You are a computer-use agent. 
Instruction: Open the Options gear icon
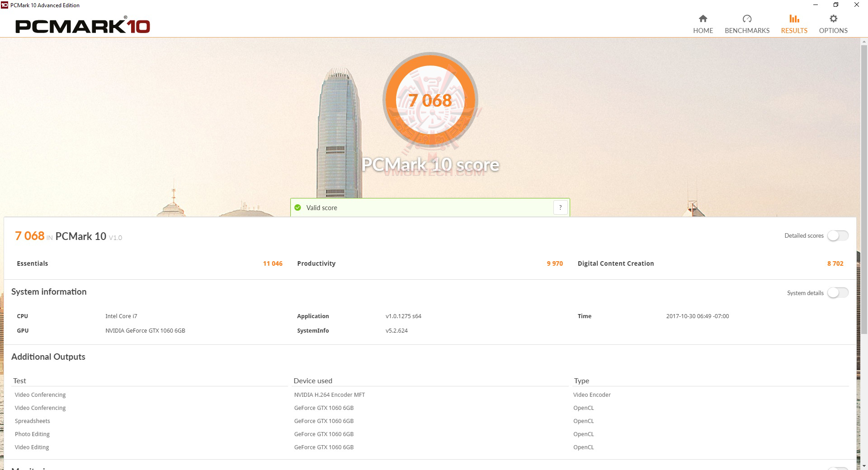point(833,19)
